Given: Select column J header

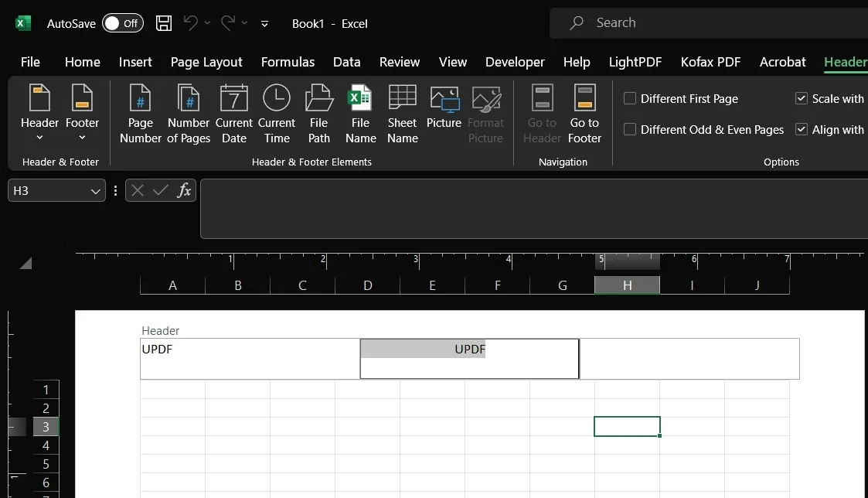Looking at the screenshot, I should pos(757,285).
